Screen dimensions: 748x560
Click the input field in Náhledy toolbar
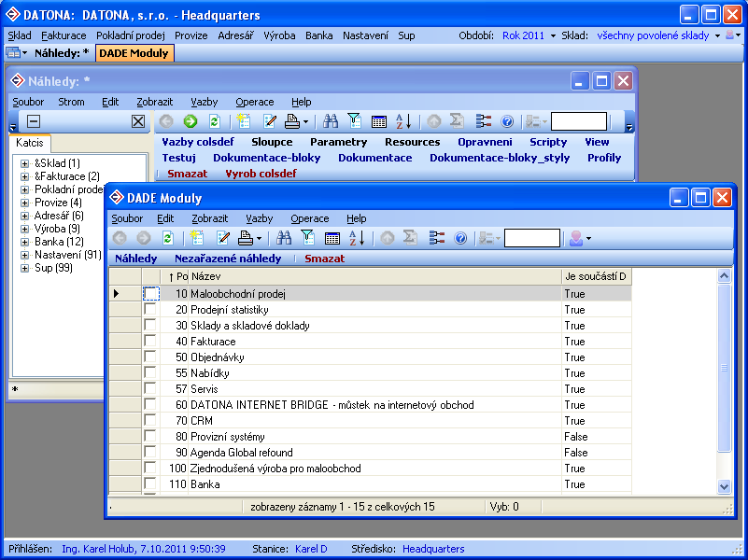[x=579, y=121]
